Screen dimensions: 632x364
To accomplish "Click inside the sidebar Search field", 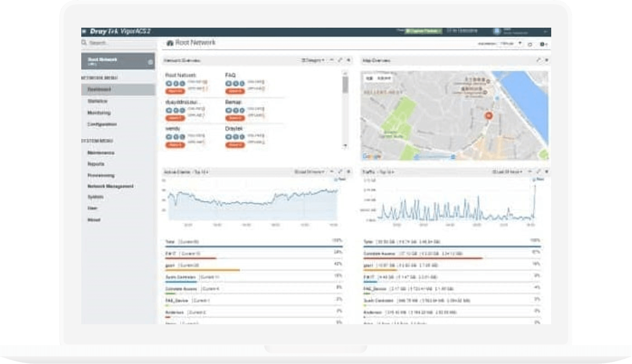I will [119, 43].
